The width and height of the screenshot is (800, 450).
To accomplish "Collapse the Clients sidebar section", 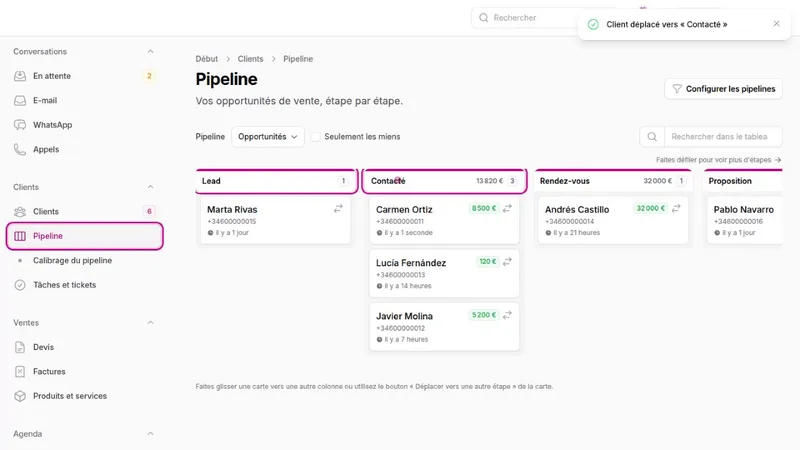I will click(151, 187).
